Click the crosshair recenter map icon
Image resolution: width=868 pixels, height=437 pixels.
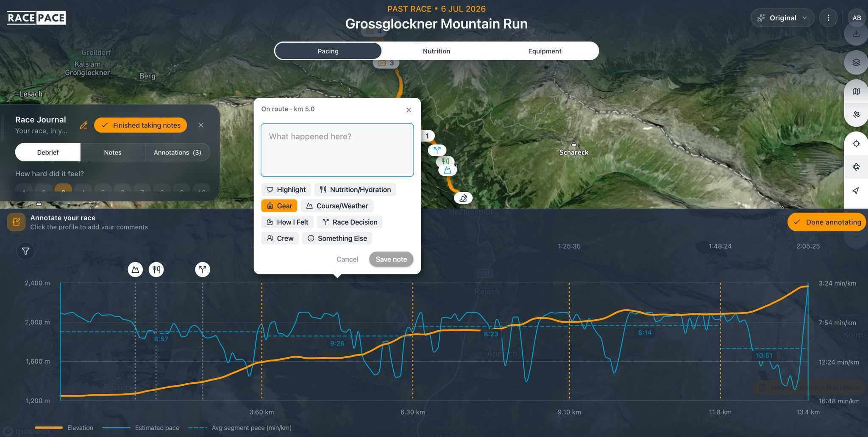[856, 144]
